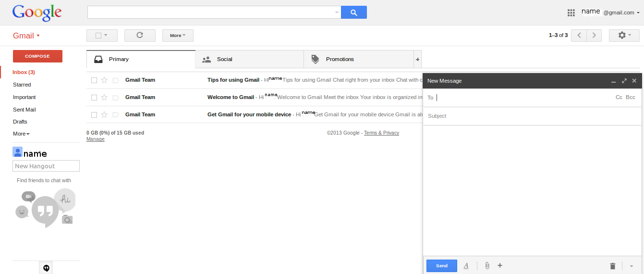Mark Tips for using Gmail as important
Image resolution: width=644 pixels, height=274 pixels.
pyautogui.click(x=115, y=80)
